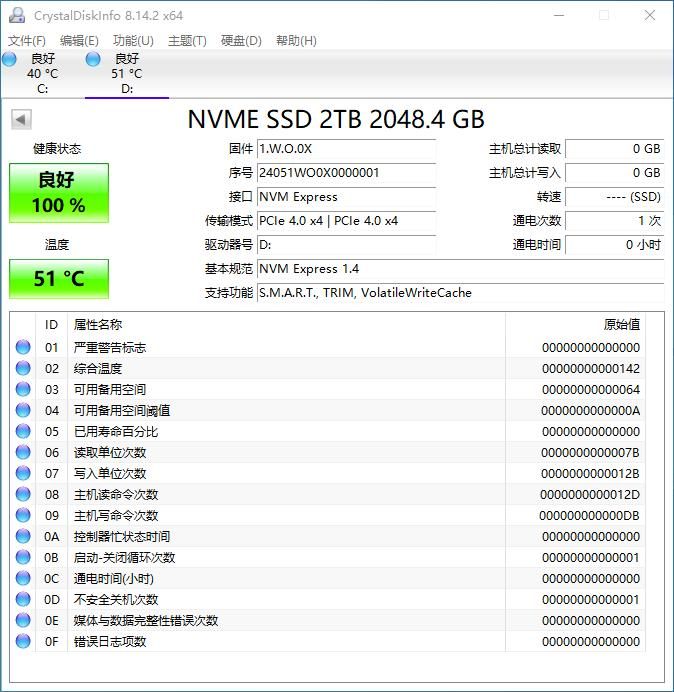674x692 pixels.
Task: Click the status icon for 已用寿命百分比 row
Action: click(x=23, y=432)
